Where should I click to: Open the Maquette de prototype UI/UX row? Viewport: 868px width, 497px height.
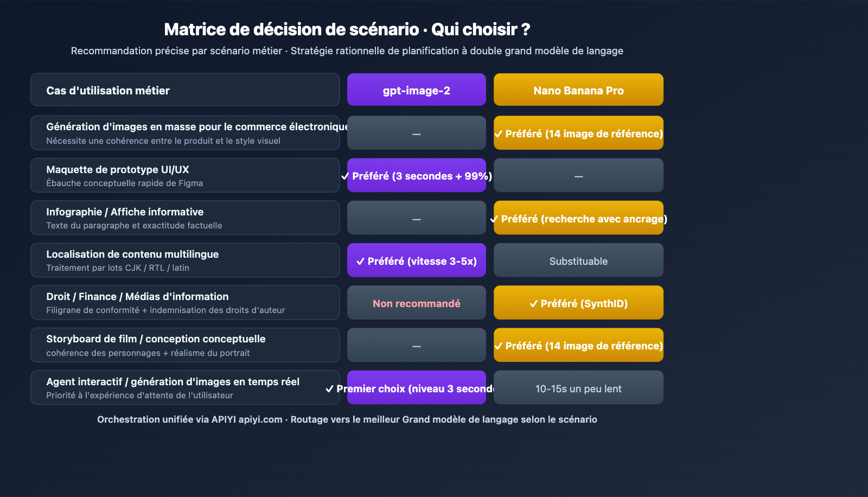(x=185, y=175)
